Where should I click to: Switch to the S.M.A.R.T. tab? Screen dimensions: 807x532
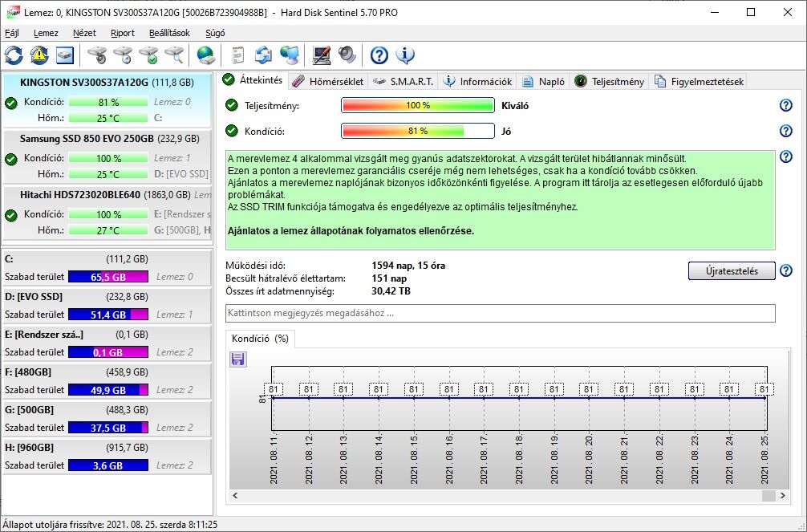404,81
